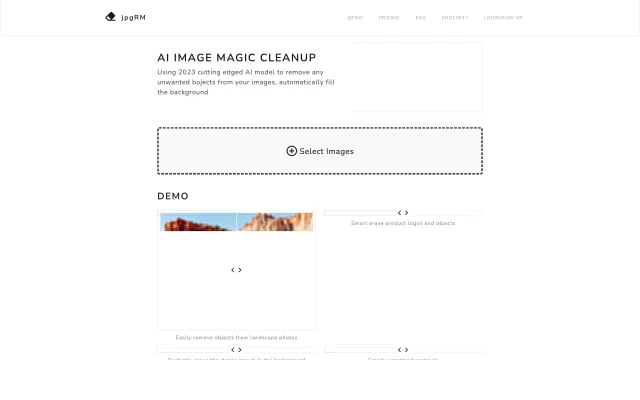Click the comparison handle on the crowd removal demo
This screenshot has height=400, width=640.
(x=236, y=350)
